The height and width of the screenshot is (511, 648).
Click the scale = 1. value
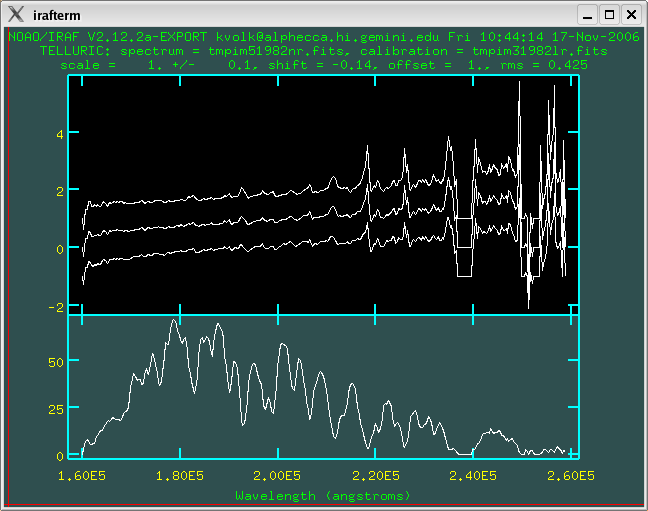tap(112, 65)
